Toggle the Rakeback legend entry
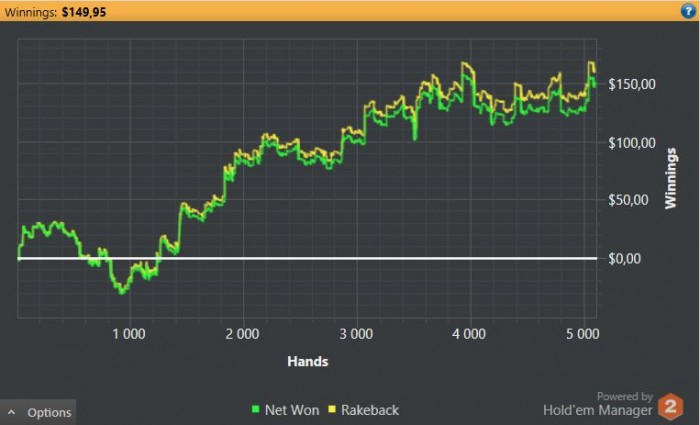700x425 pixels. tap(363, 410)
